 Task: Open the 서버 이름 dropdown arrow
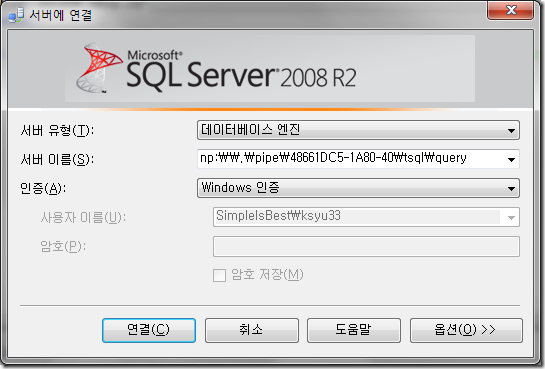point(511,159)
